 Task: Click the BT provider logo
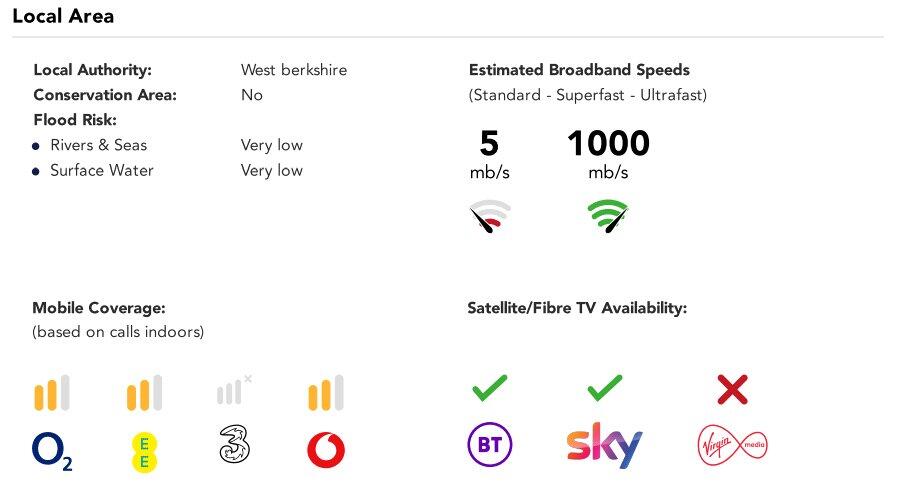pos(490,445)
